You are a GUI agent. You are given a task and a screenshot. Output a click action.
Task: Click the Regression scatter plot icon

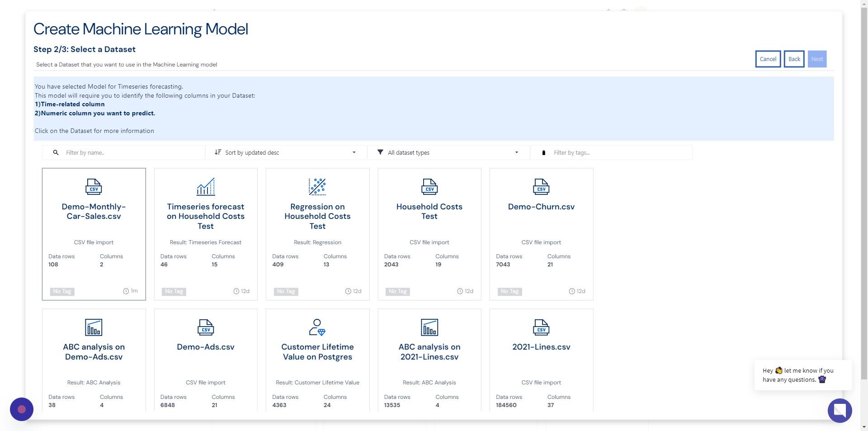pyautogui.click(x=317, y=186)
